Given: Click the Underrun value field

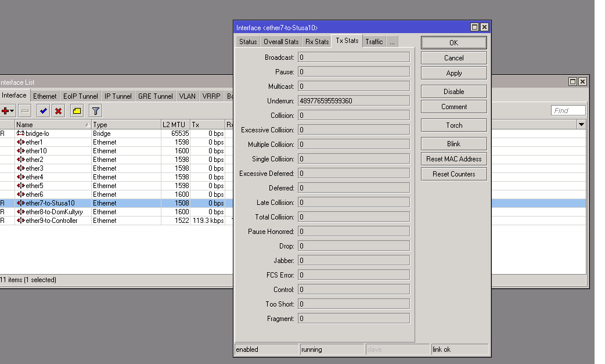Looking at the screenshot, I should [353, 101].
